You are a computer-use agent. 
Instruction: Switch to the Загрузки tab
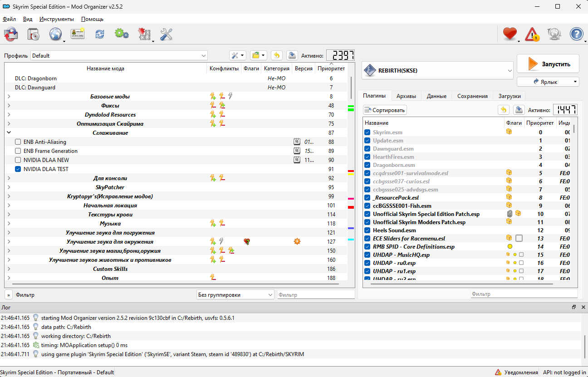click(x=510, y=96)
